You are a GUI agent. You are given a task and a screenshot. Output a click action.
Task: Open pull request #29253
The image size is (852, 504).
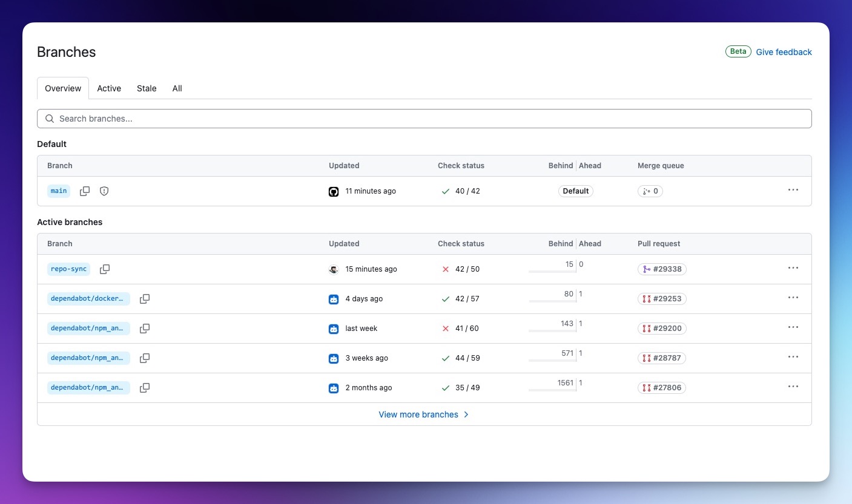pyautogui.click(x=662, y=299)
